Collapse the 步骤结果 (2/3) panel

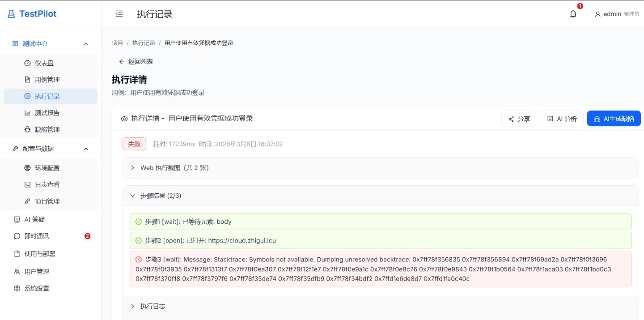click(381, 196)
